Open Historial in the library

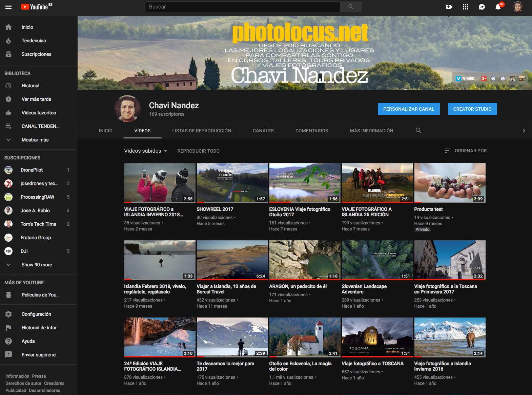tap(39, 86)
